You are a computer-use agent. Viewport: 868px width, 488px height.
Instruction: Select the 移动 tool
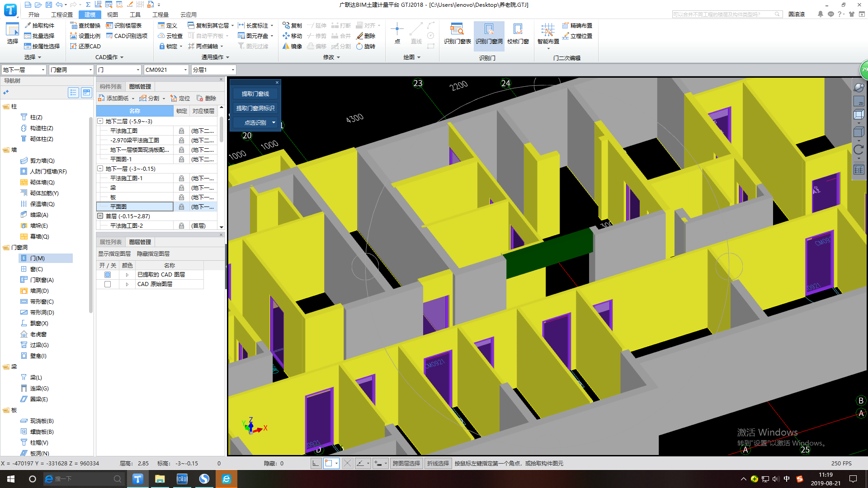[x=292, y=36]
